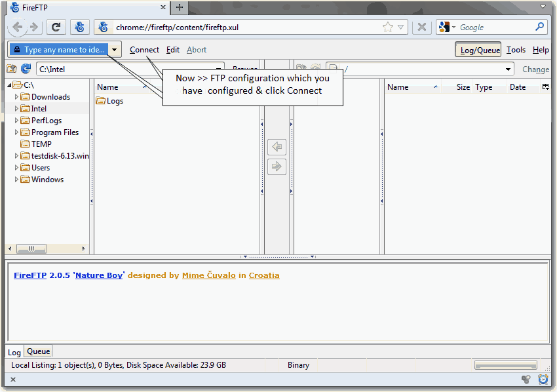
Task: Expand the Users folder arrow
Action: 16,167
